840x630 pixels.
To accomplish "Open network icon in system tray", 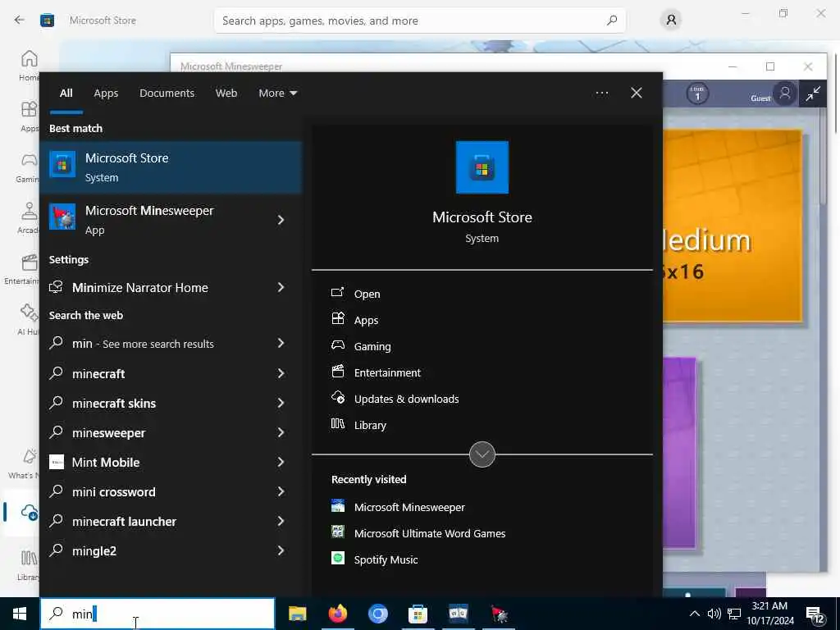I will point(734,614).
